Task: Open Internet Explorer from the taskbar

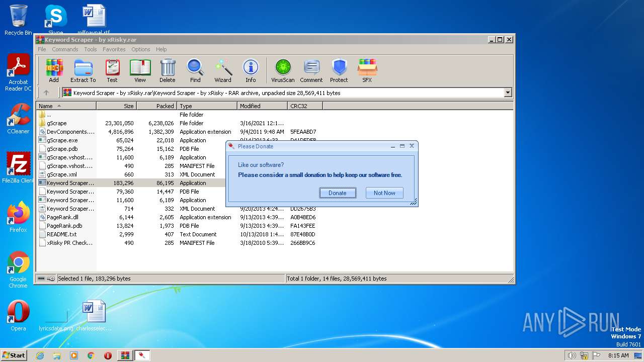Action: pyautogui.click(x=40, y=355)
